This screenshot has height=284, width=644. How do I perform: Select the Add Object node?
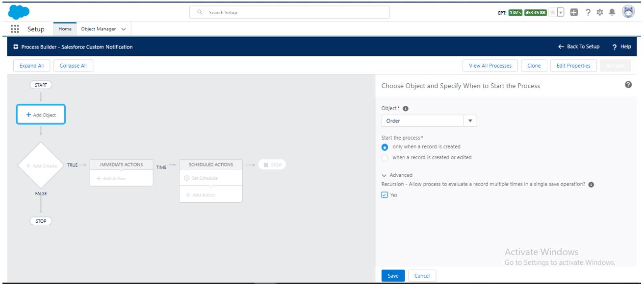click(41, 115)
